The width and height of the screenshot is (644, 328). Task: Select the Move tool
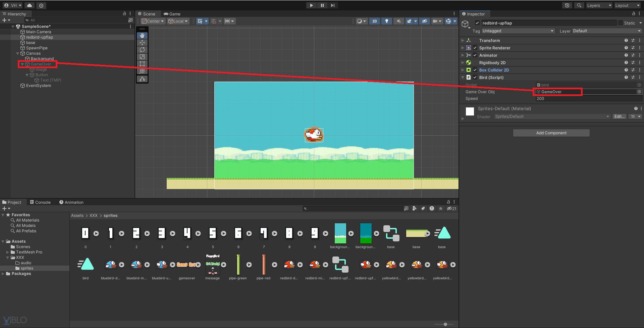[x=142, y=42]
